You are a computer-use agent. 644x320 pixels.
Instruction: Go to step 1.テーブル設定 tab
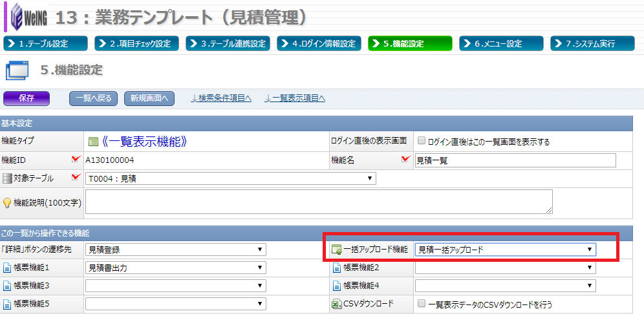pyautogui.click(x=45, y=43)
